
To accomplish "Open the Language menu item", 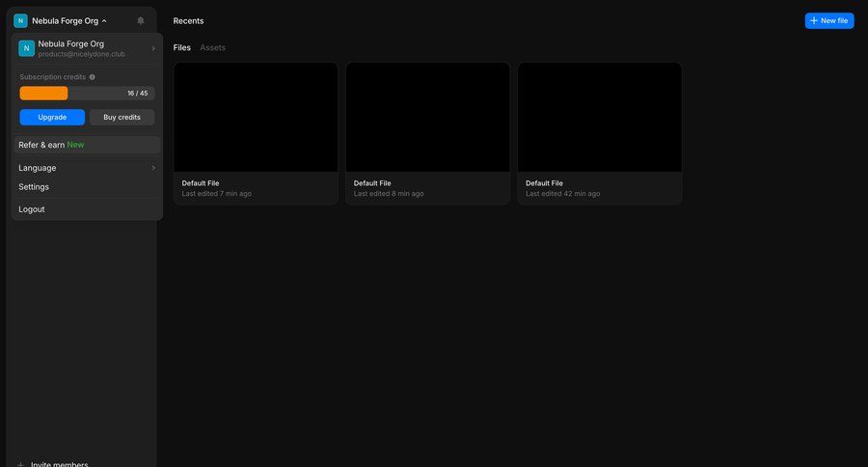I will (x=87, y=168).
